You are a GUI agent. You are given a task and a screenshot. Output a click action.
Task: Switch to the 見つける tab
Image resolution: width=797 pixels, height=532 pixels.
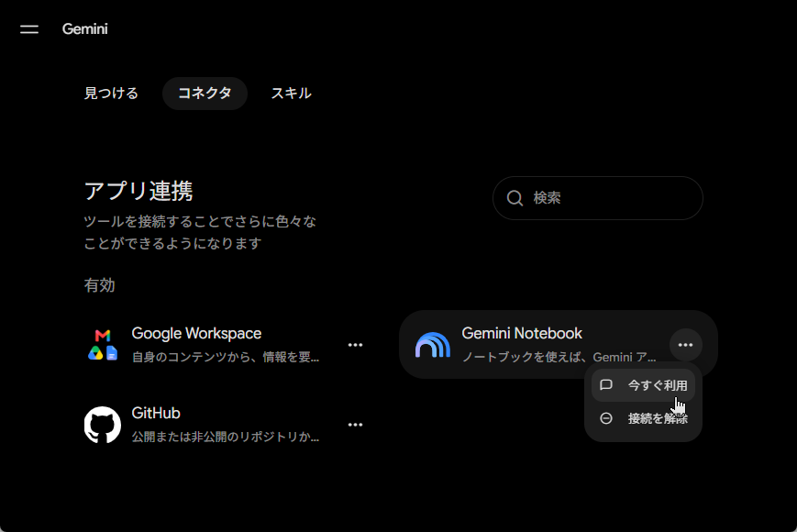(111, 94)
